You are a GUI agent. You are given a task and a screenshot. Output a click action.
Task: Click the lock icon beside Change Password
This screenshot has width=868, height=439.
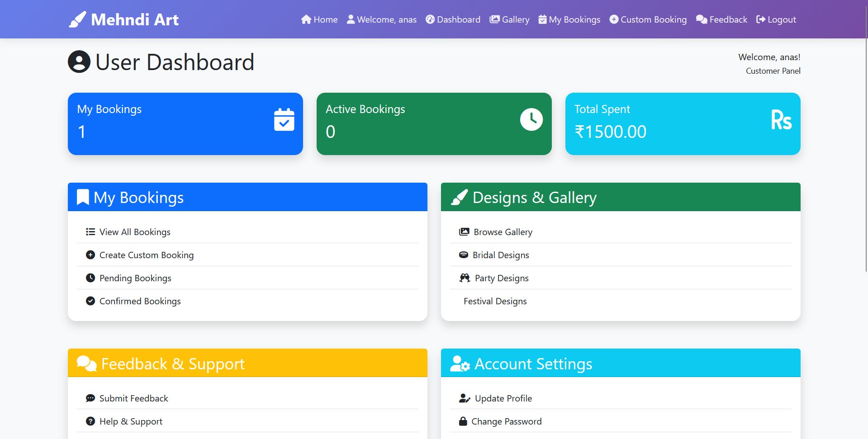coord(463,421)
